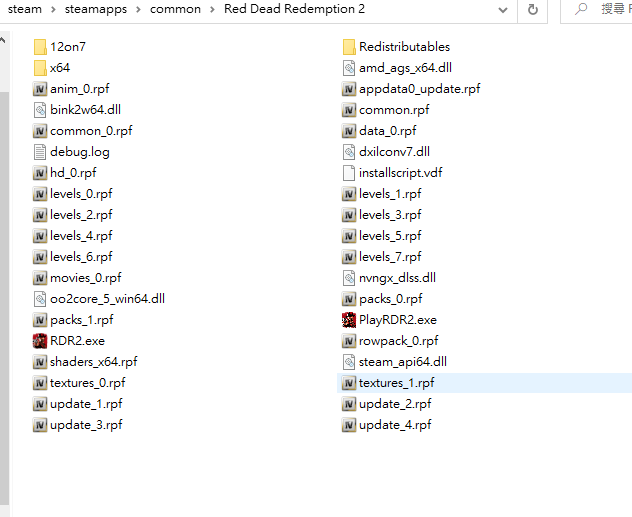
Task: Select the Redistributables folder icon
Action: [349, 47]
